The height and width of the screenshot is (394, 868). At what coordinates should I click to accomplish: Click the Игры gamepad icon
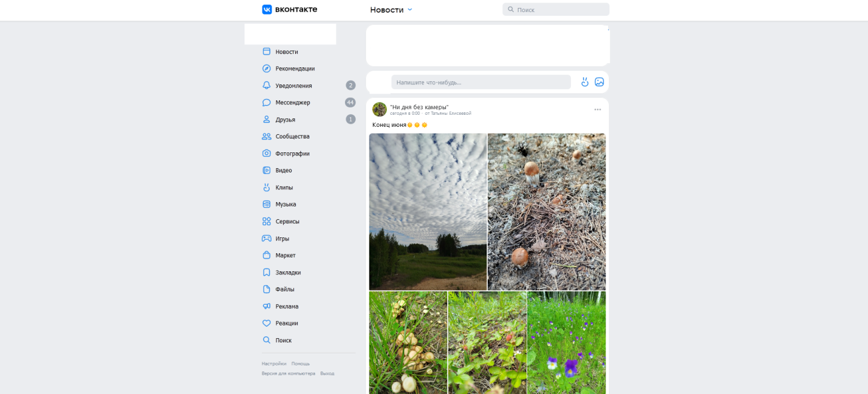266,239
